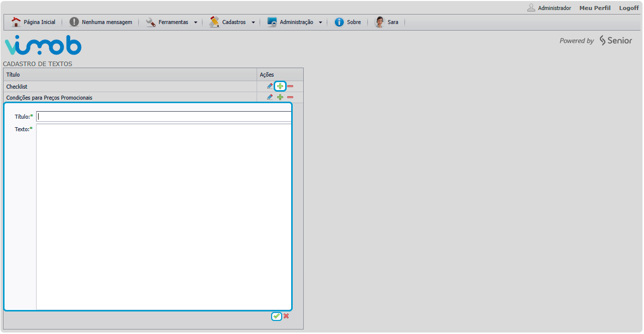This screenshot has width=644, height=334.
Task: Open the Sobre info icon
Action: 339,22
